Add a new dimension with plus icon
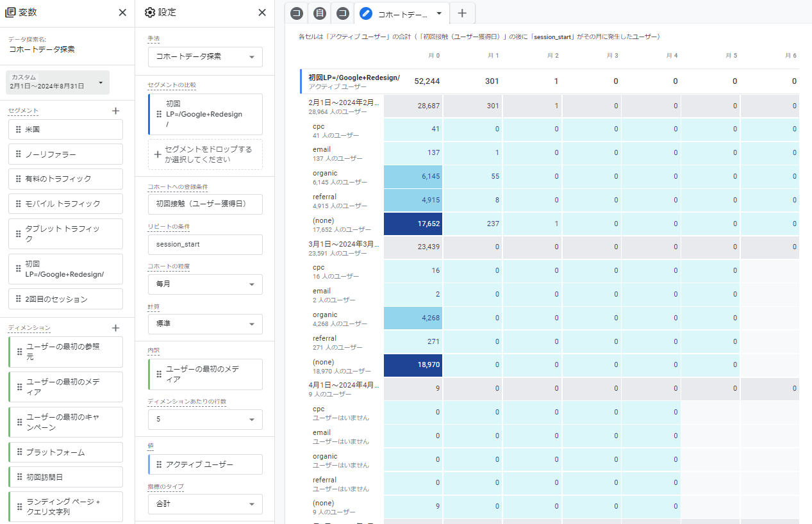812x524 pixels. click(115, 328)
